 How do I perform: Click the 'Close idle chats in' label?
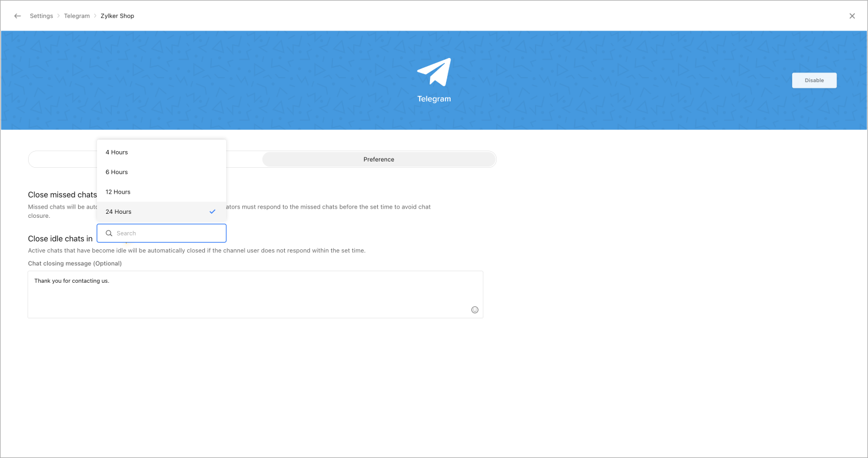60,238
